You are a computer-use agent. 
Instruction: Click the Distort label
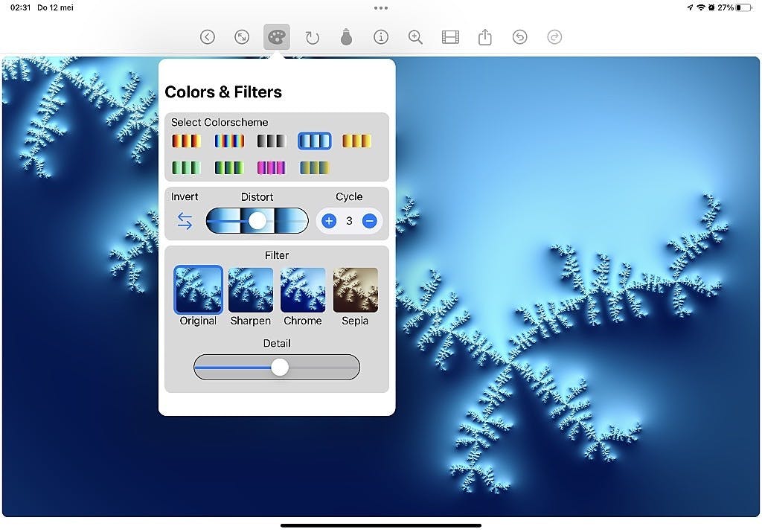tap(257, 196)
